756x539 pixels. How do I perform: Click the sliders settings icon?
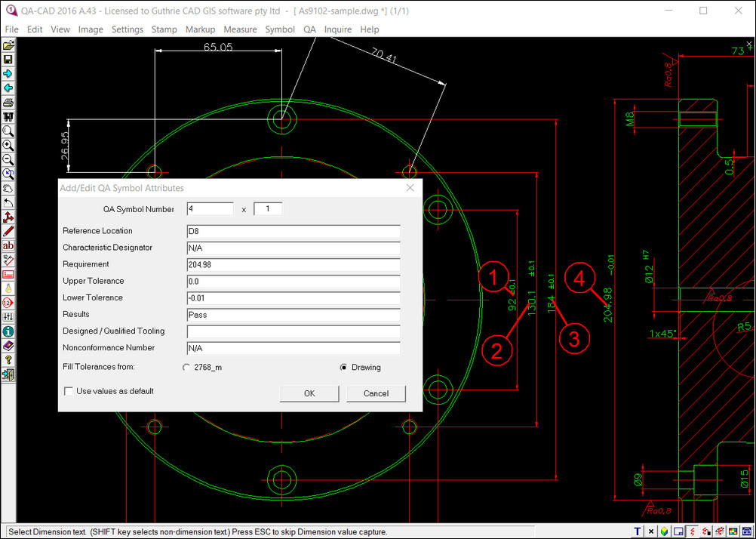[8, 317]
